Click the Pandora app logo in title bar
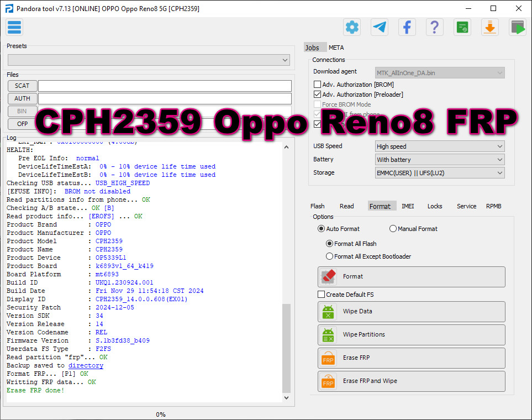532x420 pixels. [9, 8]
